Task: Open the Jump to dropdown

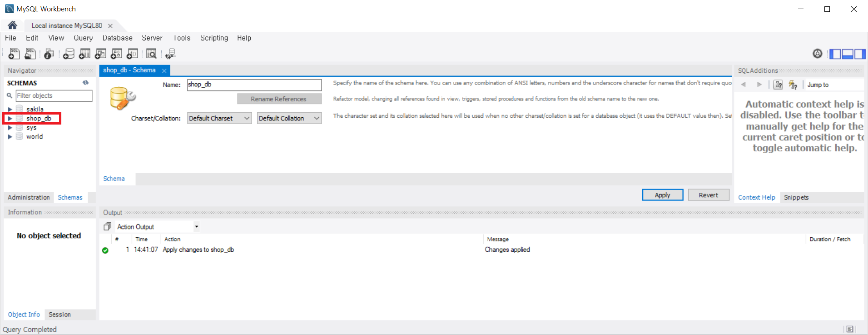Action: pos(834,85)
